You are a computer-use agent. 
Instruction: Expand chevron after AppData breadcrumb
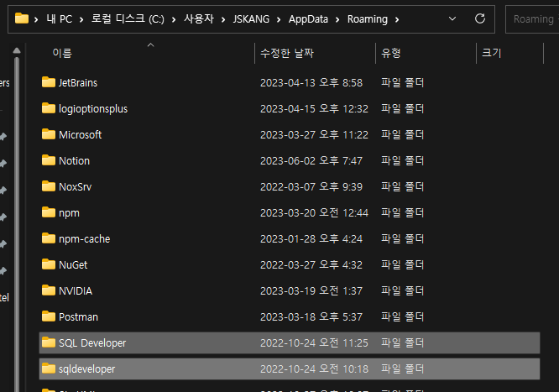pyautogui.click(x=337, y=19)
